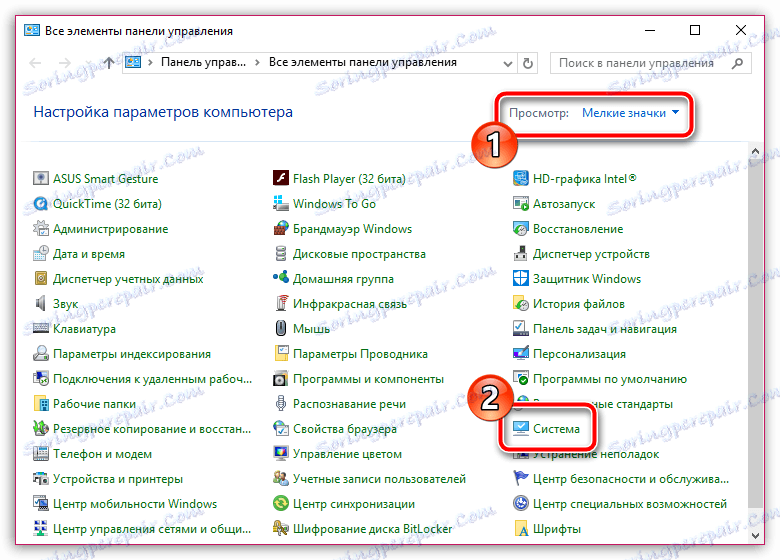Open Панель задач и навигация link

click(x=604, y=329)
